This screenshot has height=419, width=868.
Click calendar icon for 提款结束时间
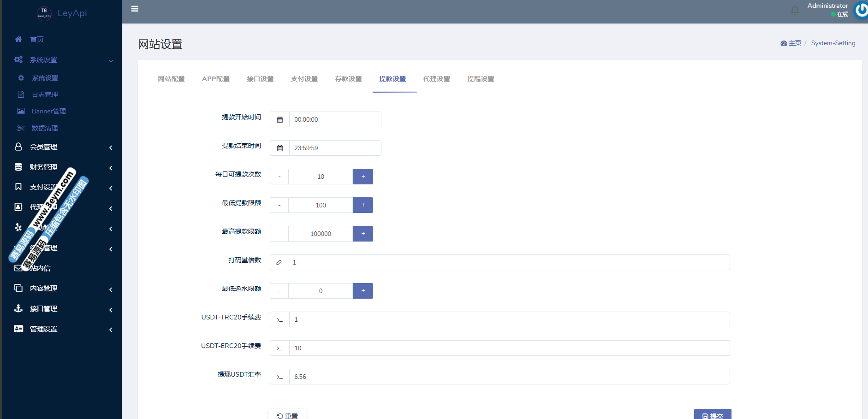(x=279, y=148)
